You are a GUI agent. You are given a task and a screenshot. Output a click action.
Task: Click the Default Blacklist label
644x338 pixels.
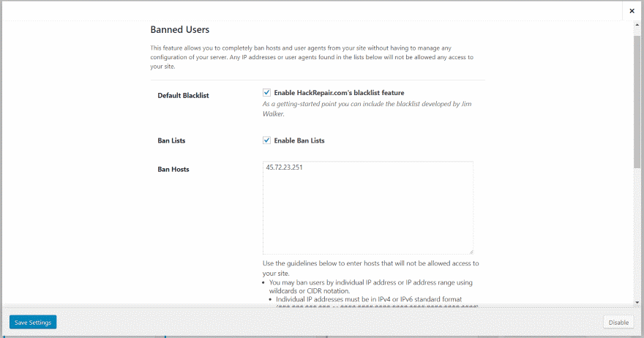pyautogui.click(x=183, y=95)
